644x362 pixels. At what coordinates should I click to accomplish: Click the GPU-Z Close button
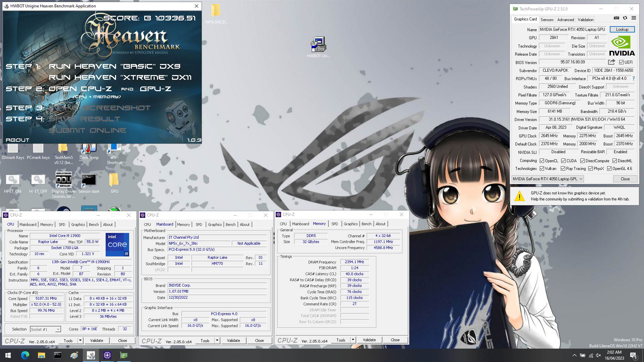pos(625,179)
